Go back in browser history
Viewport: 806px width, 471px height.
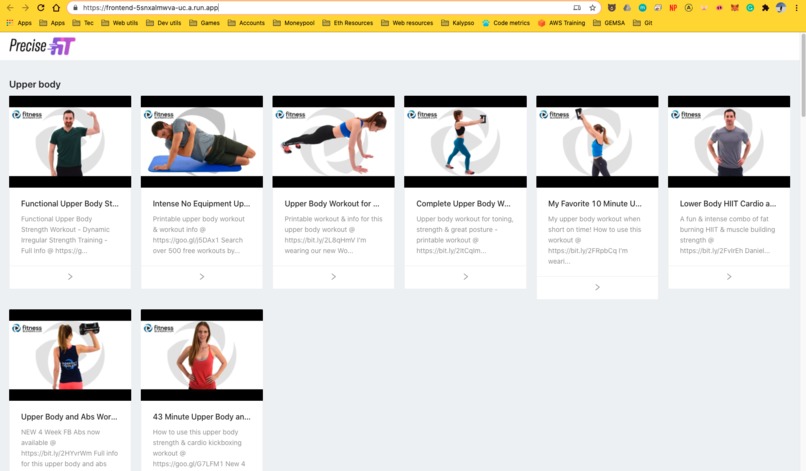point(10,8)
